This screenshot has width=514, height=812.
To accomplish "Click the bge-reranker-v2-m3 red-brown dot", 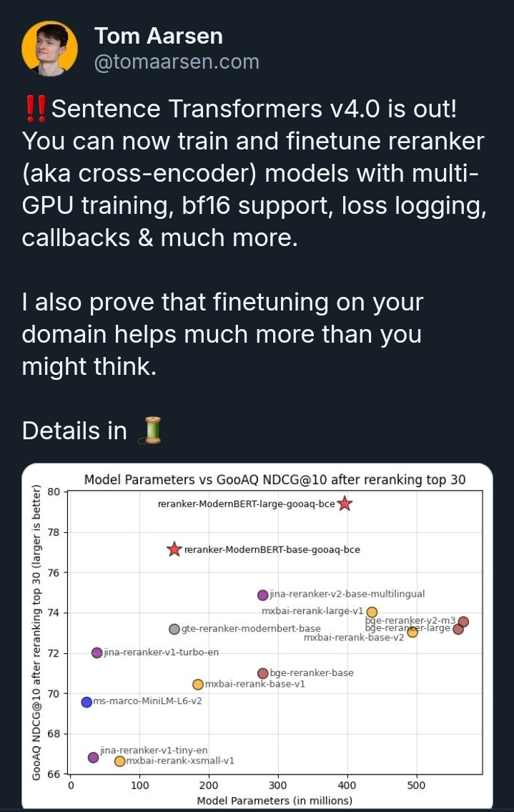I will pos(463,622).
